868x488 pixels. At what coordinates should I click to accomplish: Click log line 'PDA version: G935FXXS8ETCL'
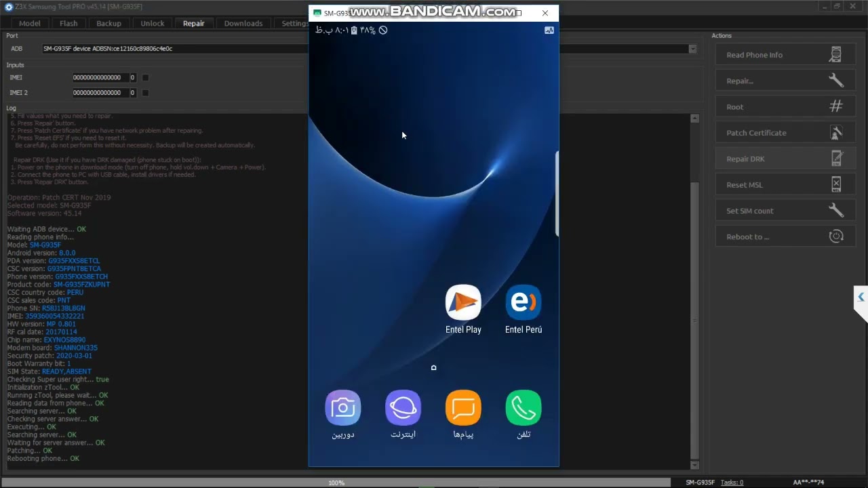click(x=54, y=261)
